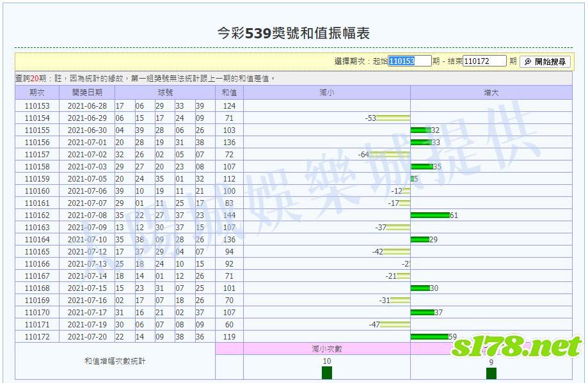The image size is (588, 383).
Task: Click the increase count value 9
Action: click(x=491, y=362)
